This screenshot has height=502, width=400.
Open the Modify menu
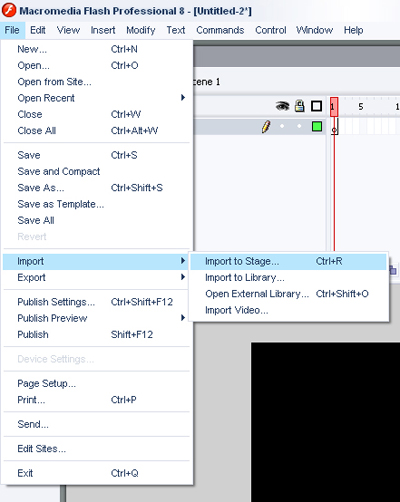141,30
